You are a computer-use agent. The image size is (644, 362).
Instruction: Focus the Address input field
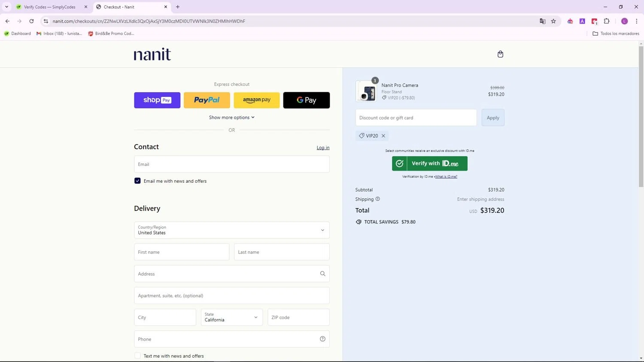point(232,274)
